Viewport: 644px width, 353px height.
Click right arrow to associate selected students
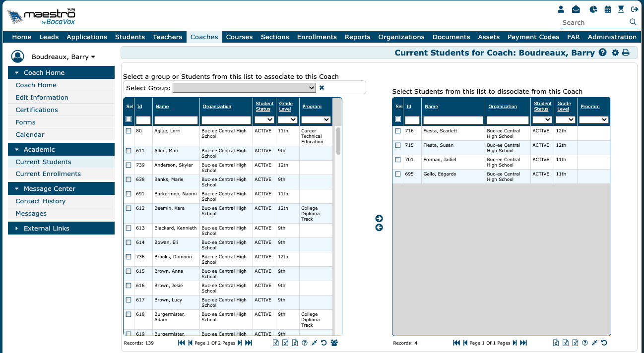click(379, 219)
